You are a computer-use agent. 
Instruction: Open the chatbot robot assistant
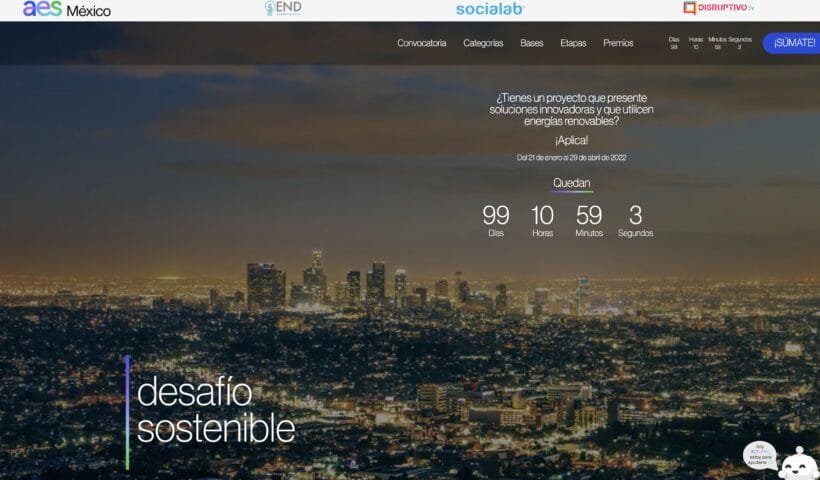(798, 464)
